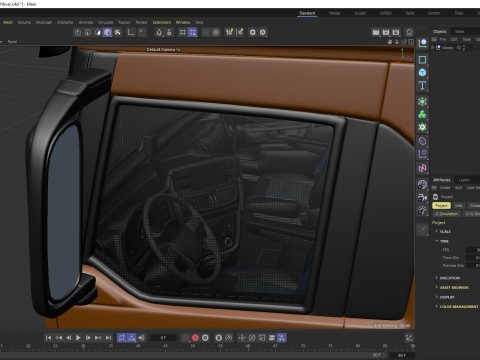This screenshot has width=480, height=360.
Task: Click the current frame field 0 F
Action: (163, 338)
